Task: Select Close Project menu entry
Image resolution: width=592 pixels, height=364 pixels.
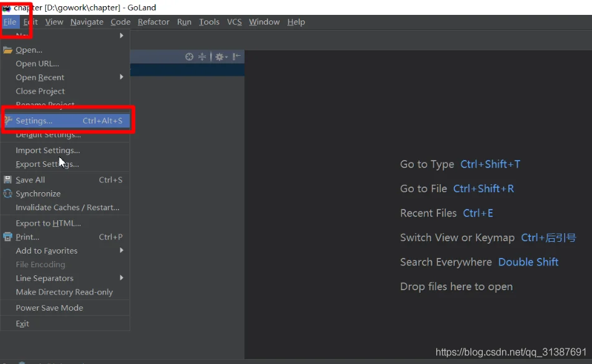Action: [x=65, y=91]
